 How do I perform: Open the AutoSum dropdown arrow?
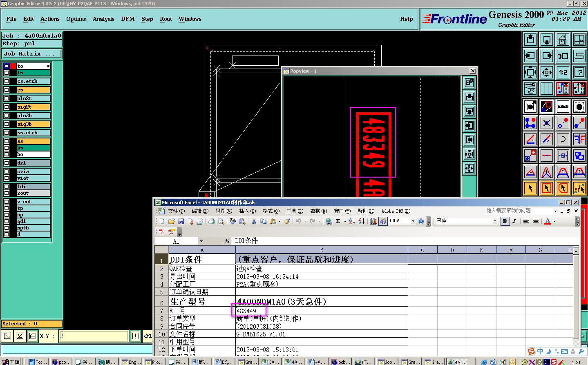point(345,221)
